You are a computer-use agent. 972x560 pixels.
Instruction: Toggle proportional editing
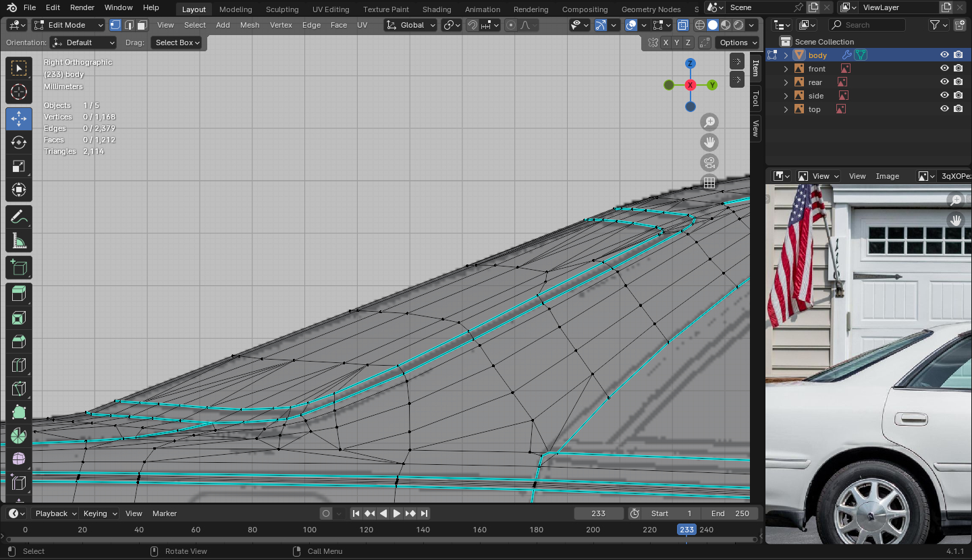pyautogui.click(x=511, y=25)
